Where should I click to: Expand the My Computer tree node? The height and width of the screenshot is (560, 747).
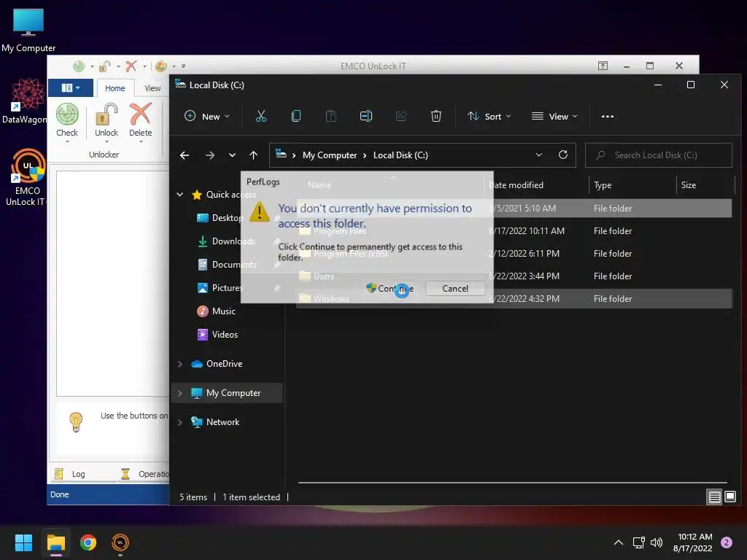180,393
